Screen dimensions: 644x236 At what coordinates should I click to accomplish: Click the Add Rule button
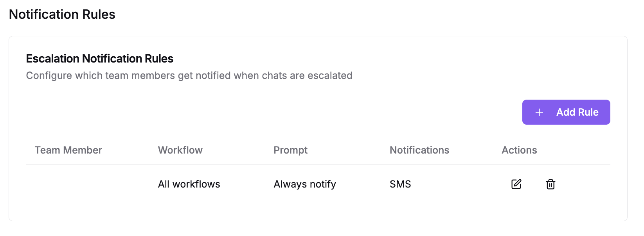click(x=566, y=112)
